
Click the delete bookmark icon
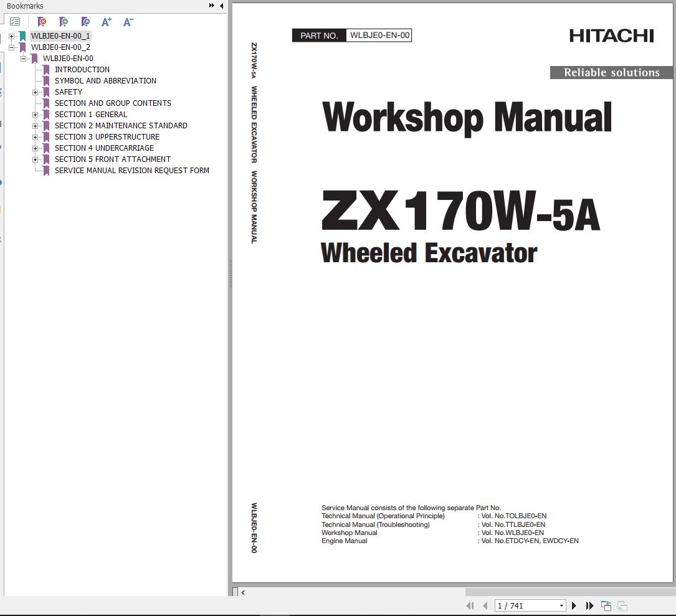(42, 22)
